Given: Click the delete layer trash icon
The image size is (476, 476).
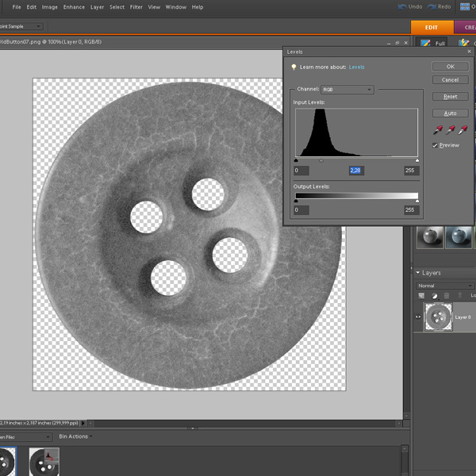Looking at the screenshot, I should click(x=447, y=295).
